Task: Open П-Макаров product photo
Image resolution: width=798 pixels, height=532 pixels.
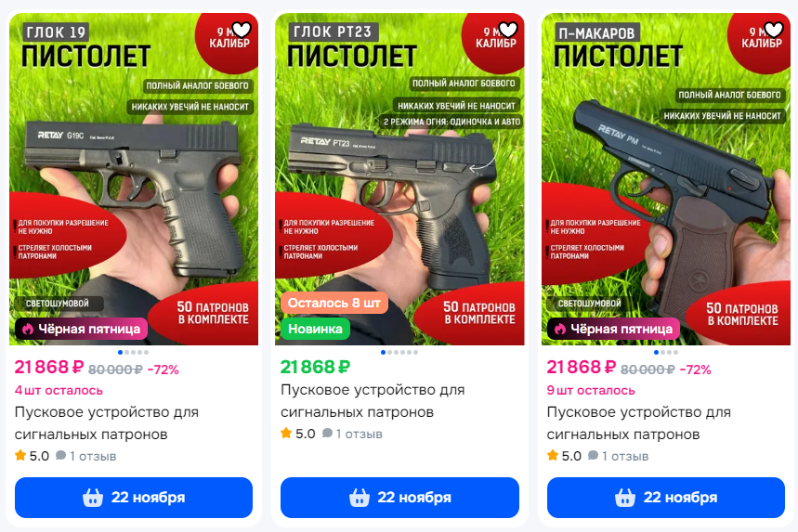Action: [666, 179]
